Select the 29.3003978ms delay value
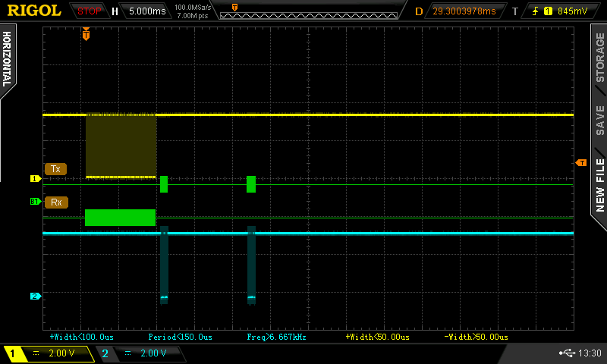Screen dimensions: 607x364 pyautogui.click(x=464, y=11)
